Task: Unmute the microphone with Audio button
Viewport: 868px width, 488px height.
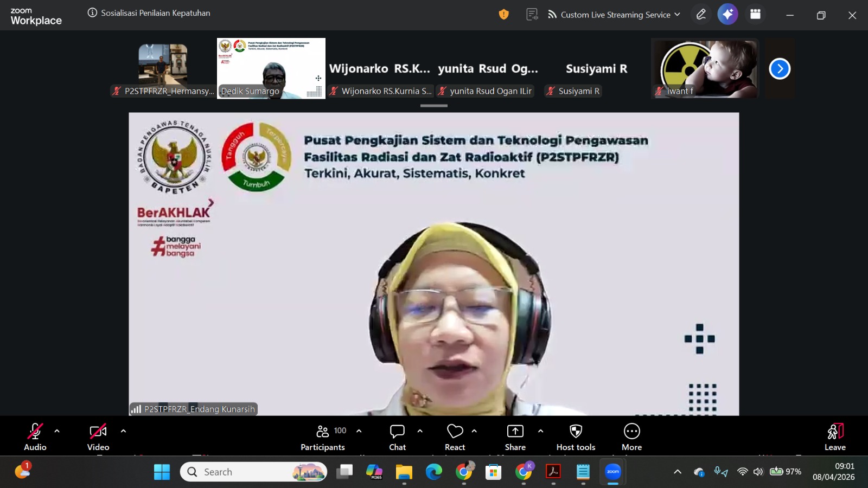Action: click(35, 437)
